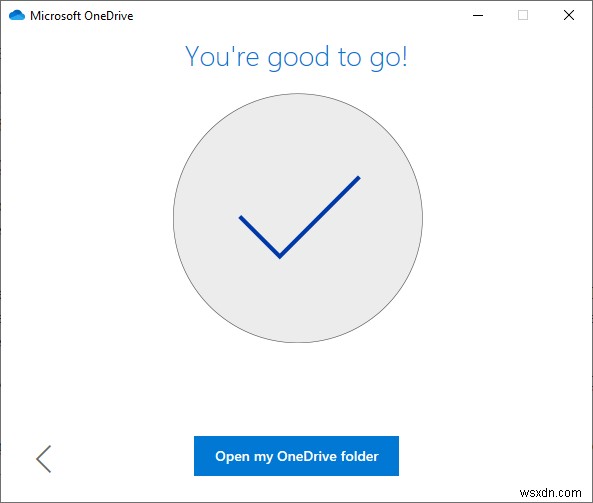Click the "You're good to go!" heading

click(296, 57)
